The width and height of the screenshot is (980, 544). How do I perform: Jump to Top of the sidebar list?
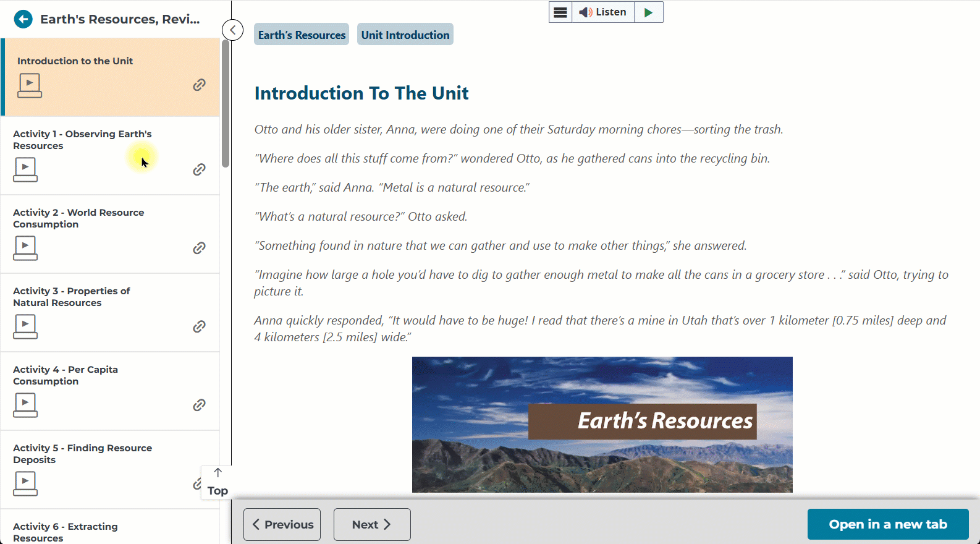coord(218,483)
